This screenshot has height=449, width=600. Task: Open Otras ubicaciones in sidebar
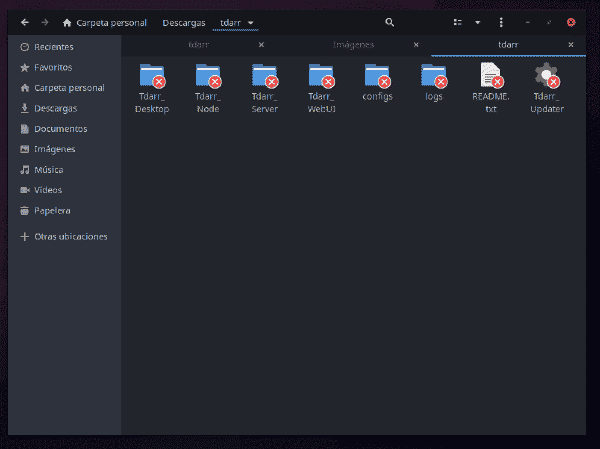coord(64,237)
